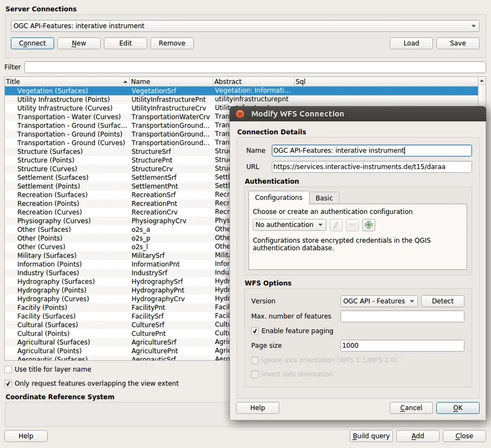This screenshot has width=491, height=448.
Task: Click the minus icon to remove authentication configuration
Action: 352,225
